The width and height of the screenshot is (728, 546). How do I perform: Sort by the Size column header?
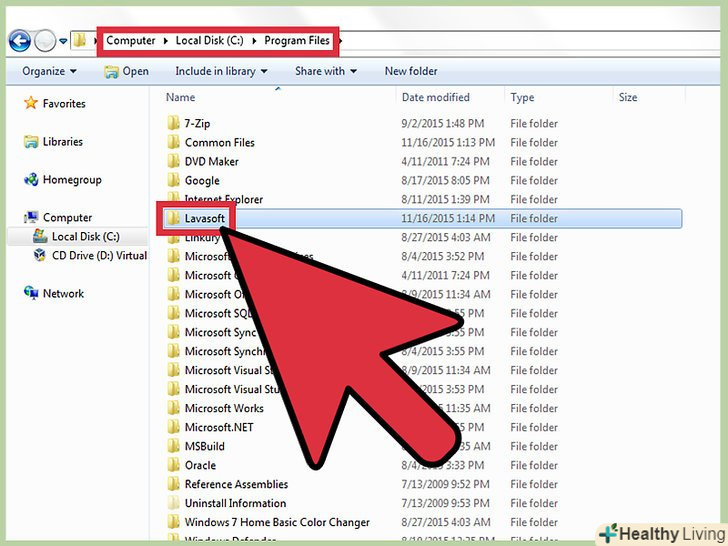click(x=628, y=97)
